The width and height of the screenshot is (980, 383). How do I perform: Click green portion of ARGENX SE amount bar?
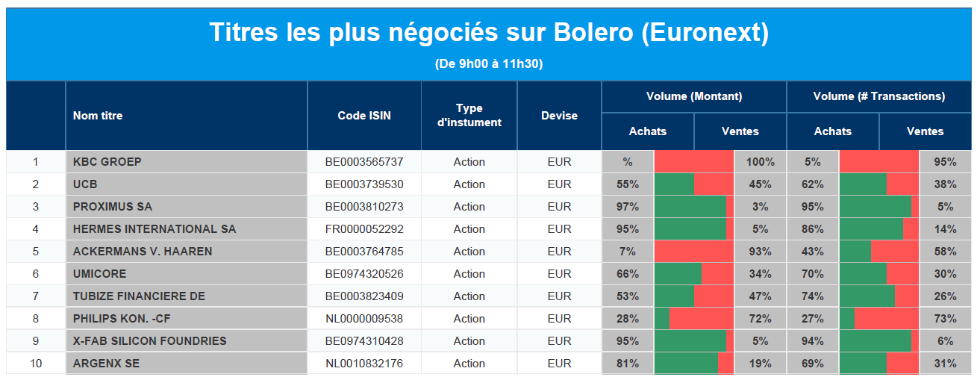686,364
